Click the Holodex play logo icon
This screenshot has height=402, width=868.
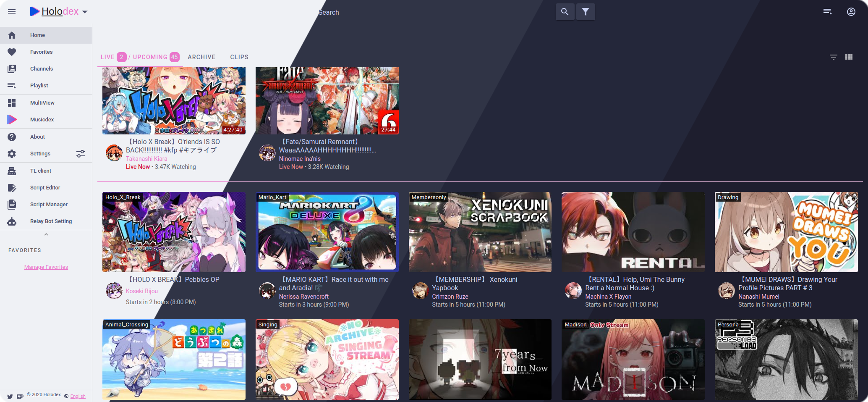(35, 11)
